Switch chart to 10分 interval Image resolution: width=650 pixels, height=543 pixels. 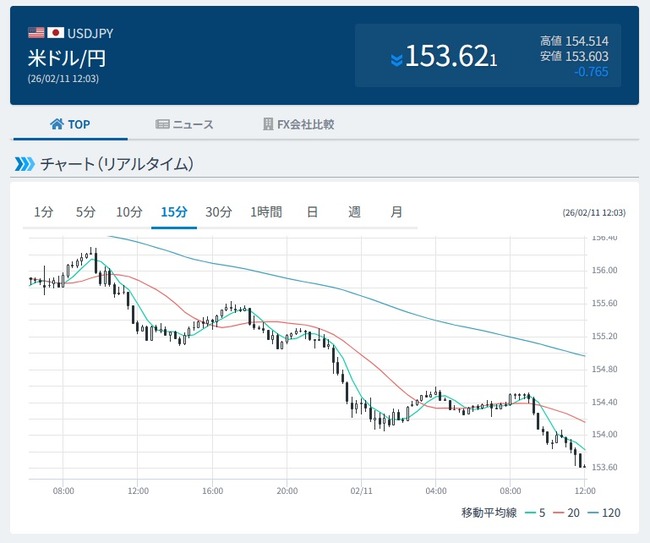[x=129, y=212]
